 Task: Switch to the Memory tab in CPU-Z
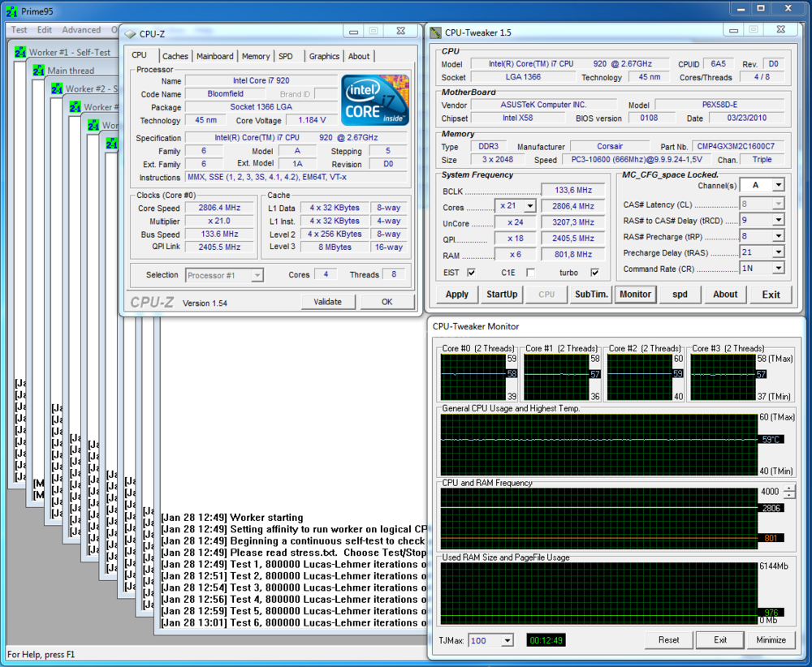point(256,57)
